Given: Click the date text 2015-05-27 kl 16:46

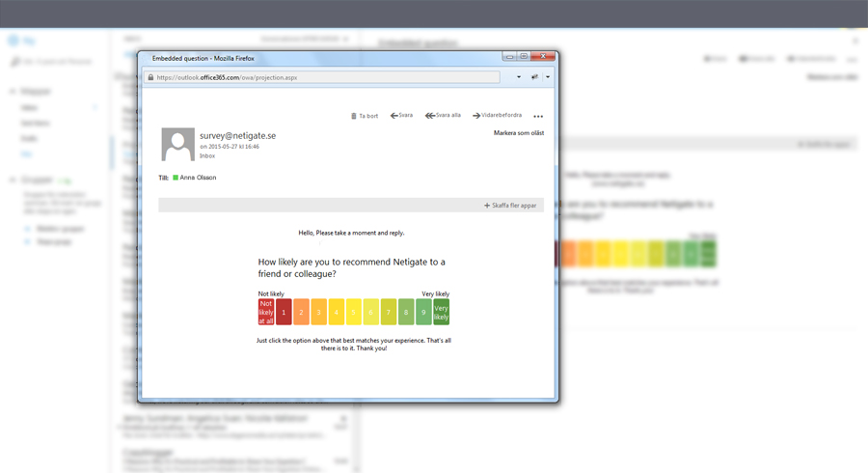Looking at the screenshot, I should (x=230, y=147).
